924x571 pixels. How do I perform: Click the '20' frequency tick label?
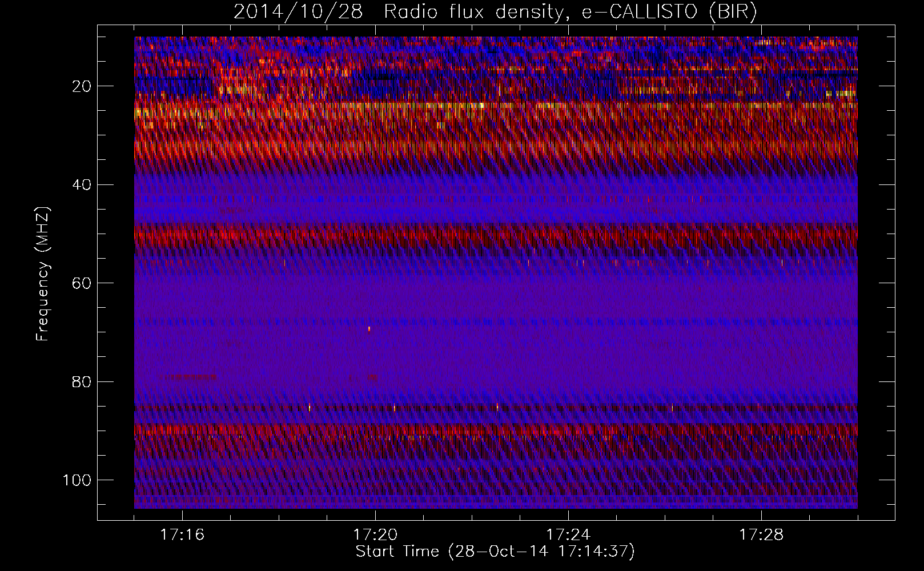click(82, 86)
